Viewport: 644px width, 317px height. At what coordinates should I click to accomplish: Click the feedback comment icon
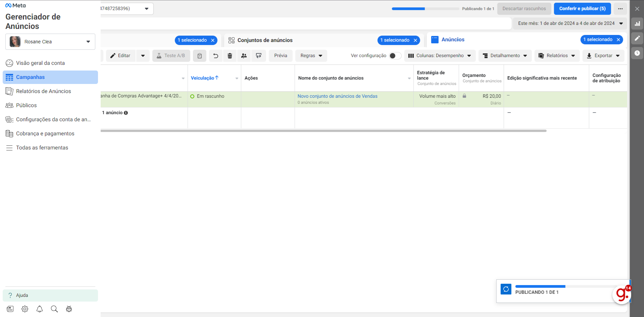coord(259,56)
